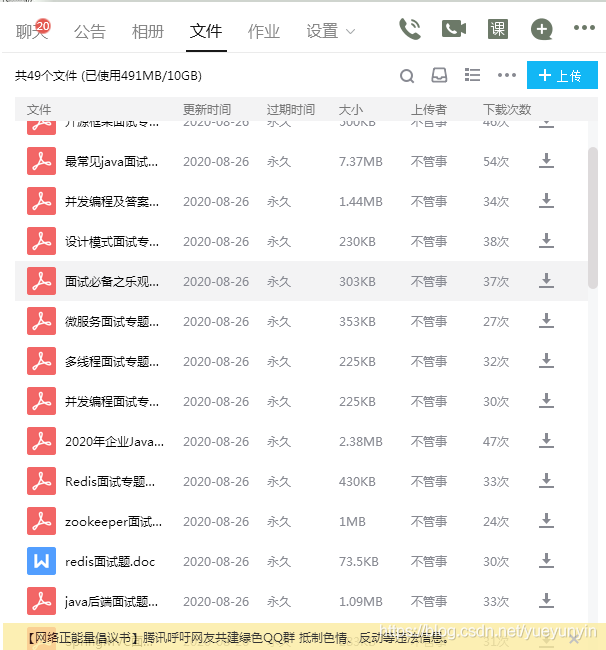The image size is (606, 650).
Task: Select the 文件 tab
Action: [x=206, y=32]
